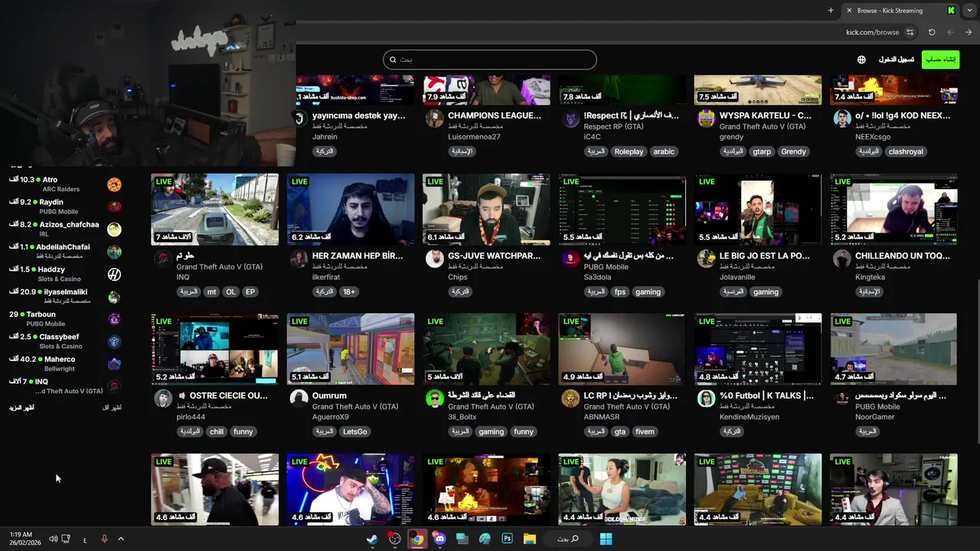
Task: Click the clock showing 1:19 AM
Action: point(21,534)
